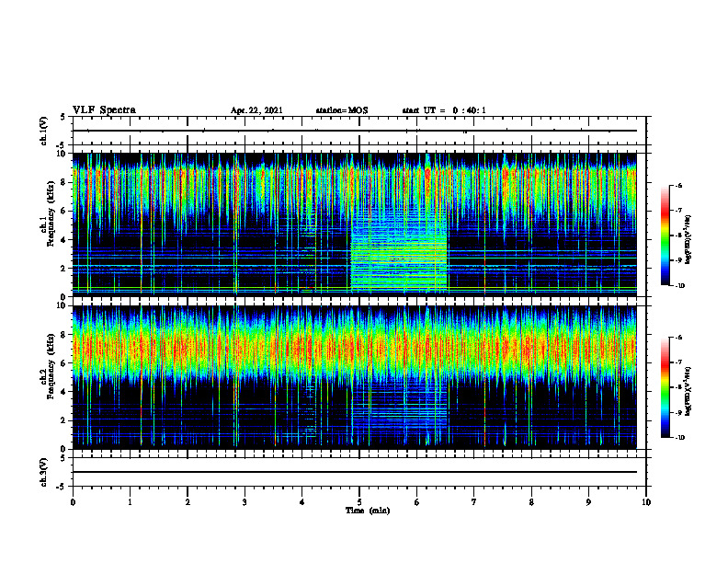Viewport: 728px width, 563px height.
Task: Click the "ch.3(V)" vertical axis label
Action: pos(43,472)
